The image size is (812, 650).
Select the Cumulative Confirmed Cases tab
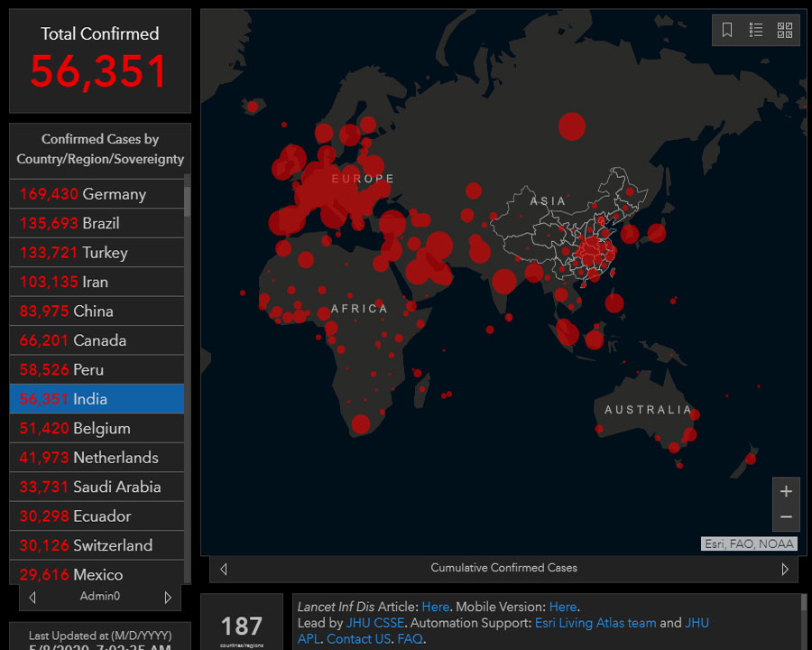coord(503,568)
